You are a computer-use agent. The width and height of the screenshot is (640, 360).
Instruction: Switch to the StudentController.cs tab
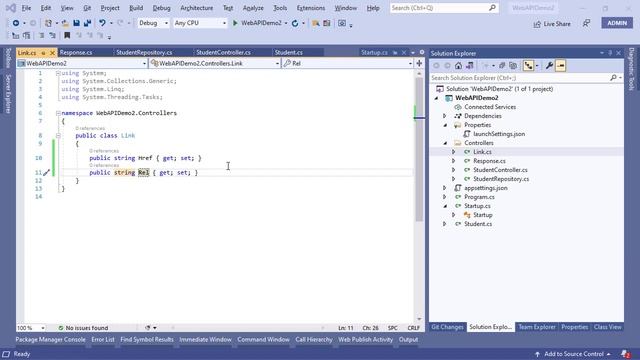pos(223,52)
